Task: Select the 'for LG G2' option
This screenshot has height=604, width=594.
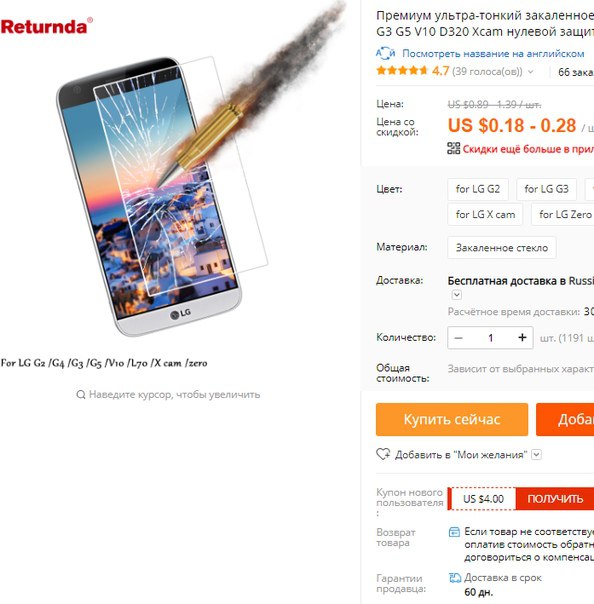Action: 478,189
